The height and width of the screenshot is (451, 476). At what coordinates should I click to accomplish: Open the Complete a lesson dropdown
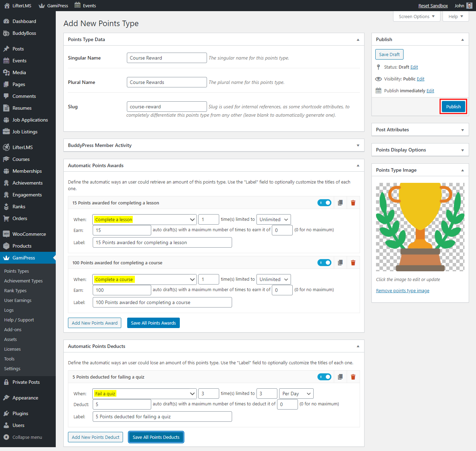[144, 219]
